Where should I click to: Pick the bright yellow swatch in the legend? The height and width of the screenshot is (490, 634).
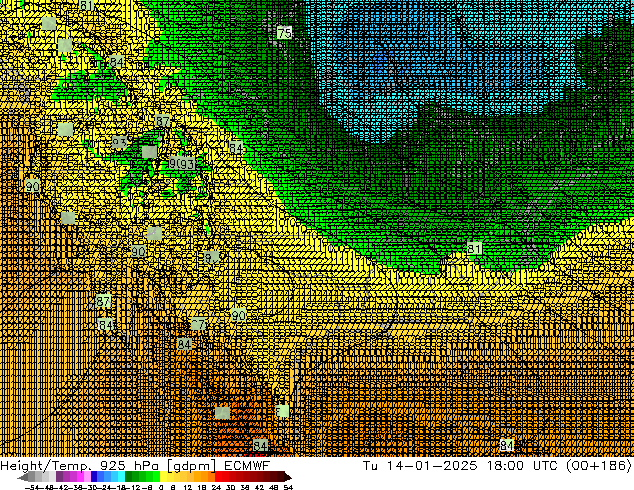point(163,477)
